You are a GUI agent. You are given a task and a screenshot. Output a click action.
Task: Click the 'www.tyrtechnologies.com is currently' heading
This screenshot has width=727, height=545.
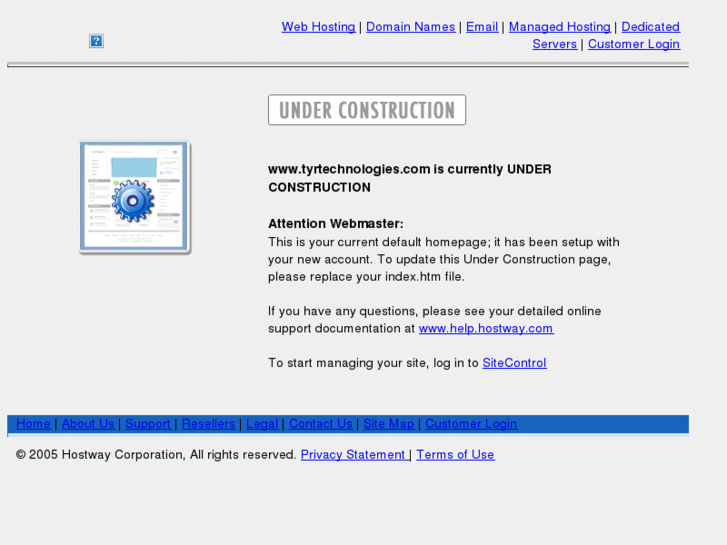385,169
